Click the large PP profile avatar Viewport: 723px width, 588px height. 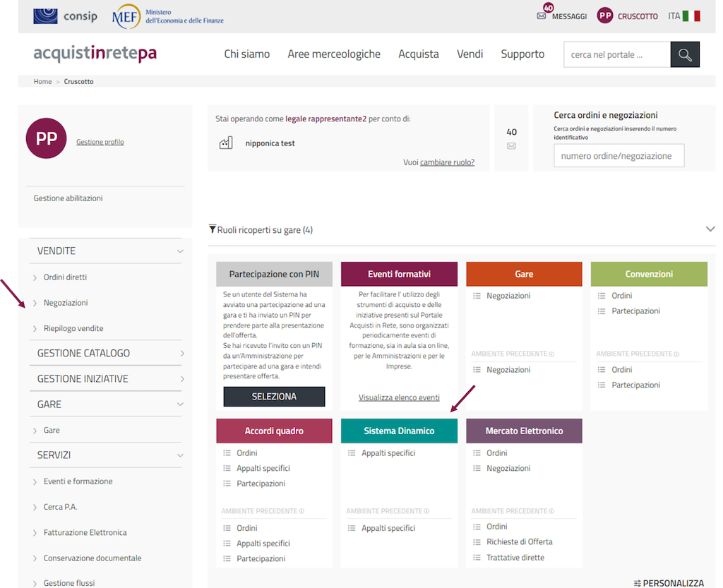(x=46, y=138)
